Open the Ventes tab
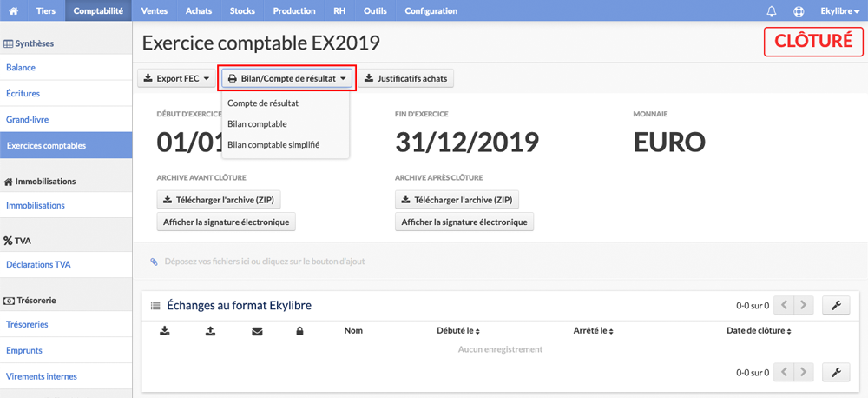The height and width of the screenshot is (398, 868). pos(155,10)
